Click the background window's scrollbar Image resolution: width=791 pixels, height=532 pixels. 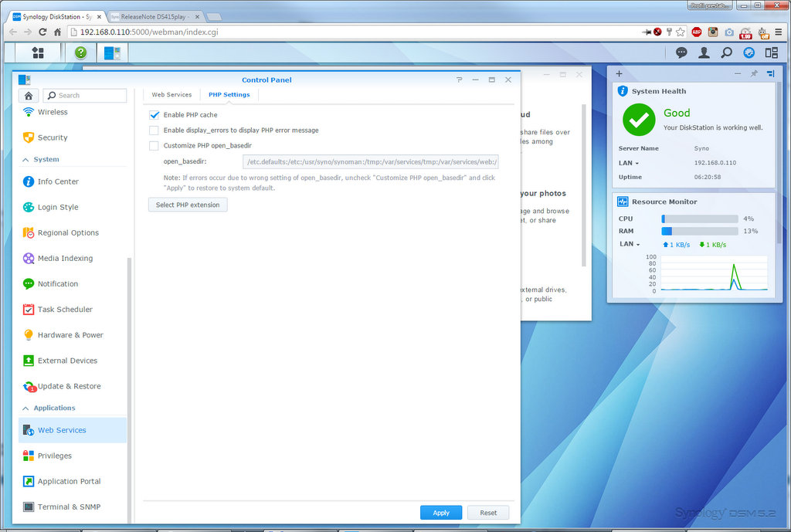tap(584, 185)
